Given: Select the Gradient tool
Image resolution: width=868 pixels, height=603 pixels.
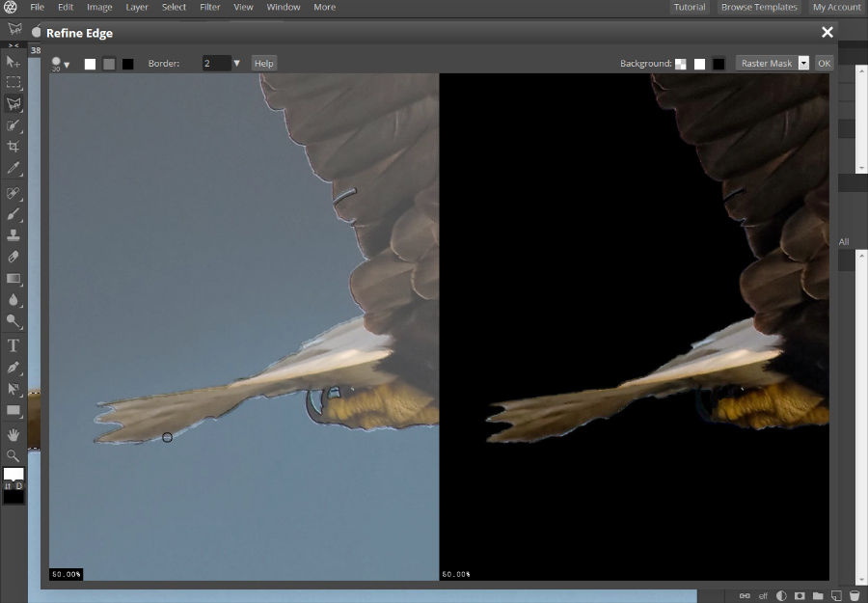Looking at the screenshot, I should pyautogui.click(x=14, y=279).
